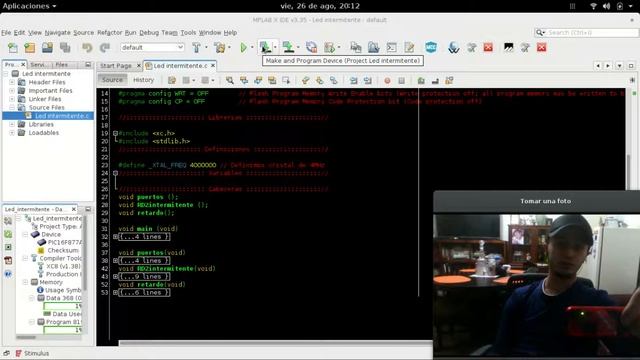640x360 pixels.
Task: Click the last red X toolbar icon
Action: pyautogui.click(x=542, y=47)
